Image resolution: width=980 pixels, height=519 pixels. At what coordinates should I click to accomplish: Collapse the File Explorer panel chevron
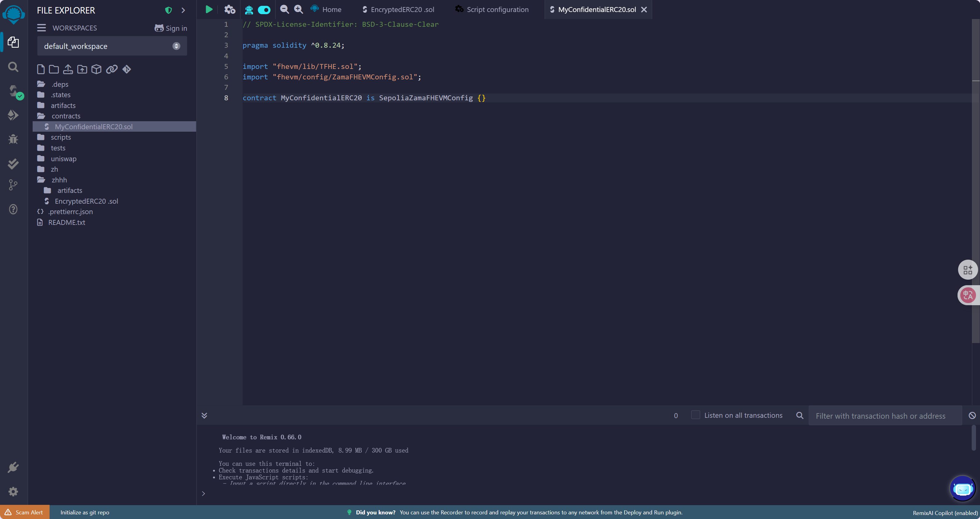tap(183, 10)
